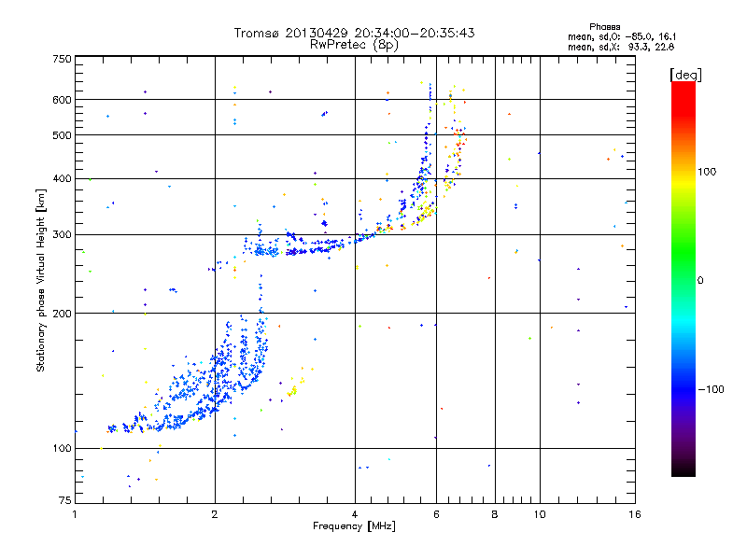
Task: Click the [deg] label above the colorbar
Action: [685, 75]
